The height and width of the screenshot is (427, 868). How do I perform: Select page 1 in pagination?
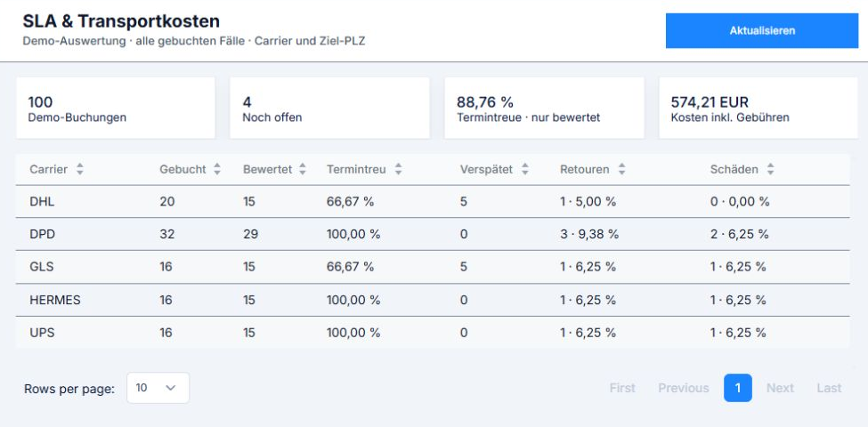tap(737, 388)
